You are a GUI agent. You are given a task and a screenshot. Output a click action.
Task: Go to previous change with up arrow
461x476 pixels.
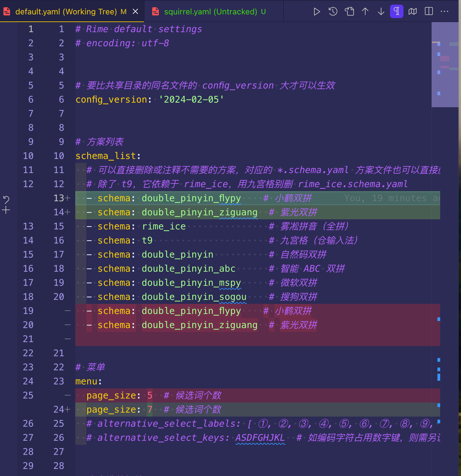point(365,12)
